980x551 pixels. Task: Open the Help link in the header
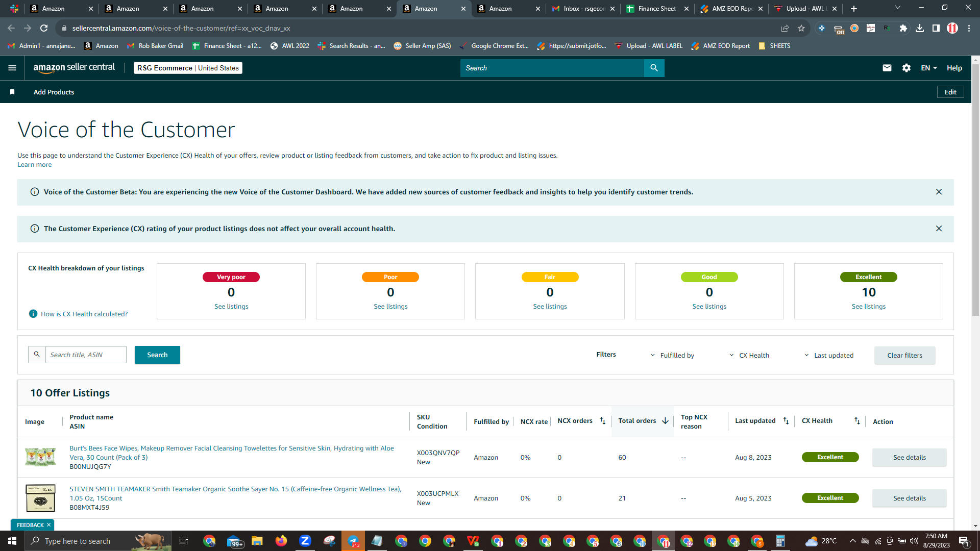pos(954,68)
